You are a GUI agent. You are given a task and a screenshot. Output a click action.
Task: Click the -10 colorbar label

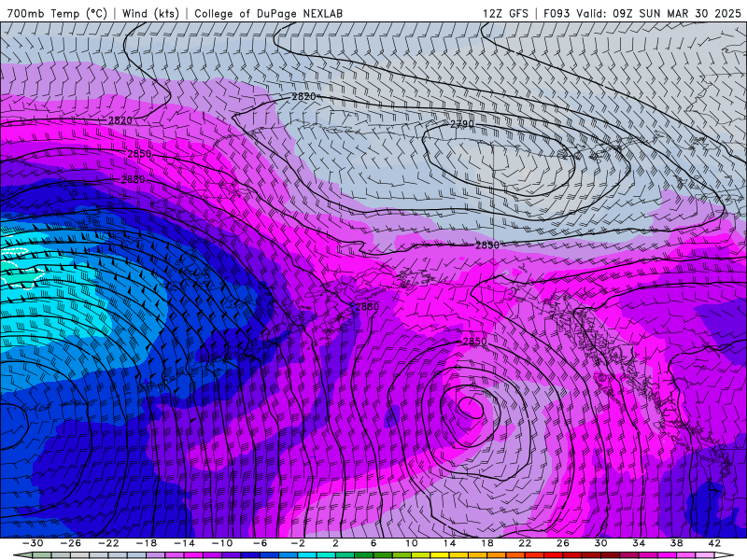click(222, 543)
